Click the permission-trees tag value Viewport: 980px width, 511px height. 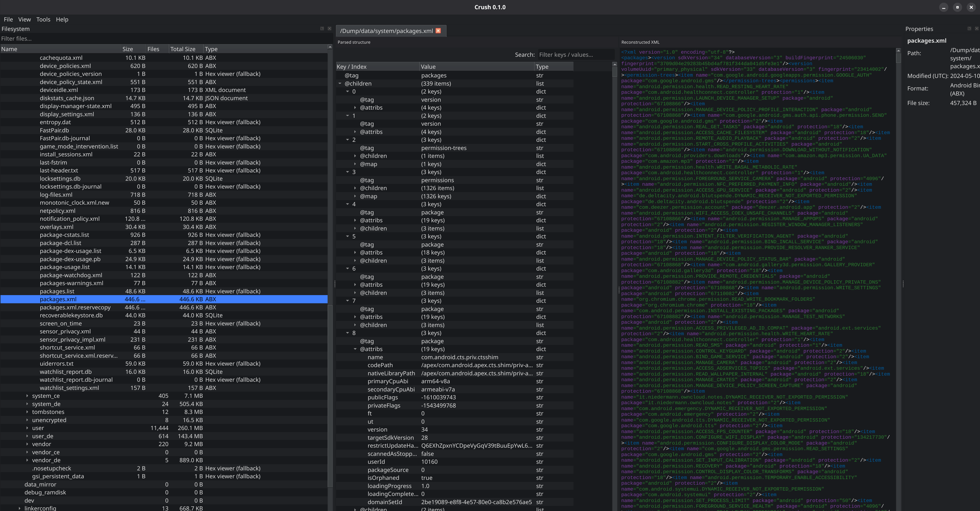coord(444,148)
